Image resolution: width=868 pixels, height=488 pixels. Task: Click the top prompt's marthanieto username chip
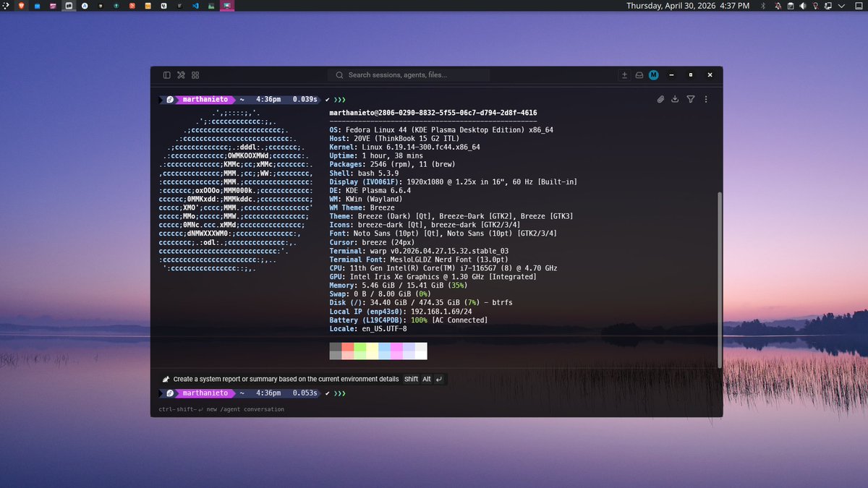pyautogui.click(x=205, y=100)
